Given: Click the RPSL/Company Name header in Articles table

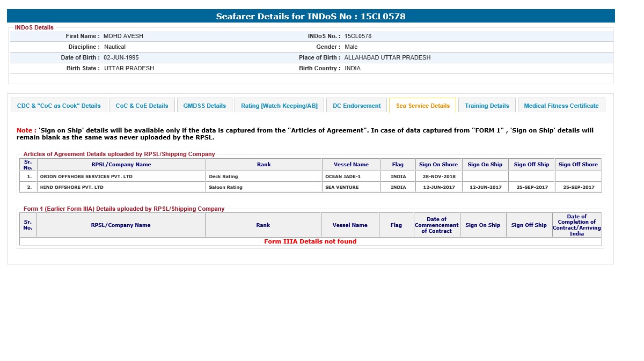Looking at the screenshot, I should pyautogui.click(x=121, y=165).
